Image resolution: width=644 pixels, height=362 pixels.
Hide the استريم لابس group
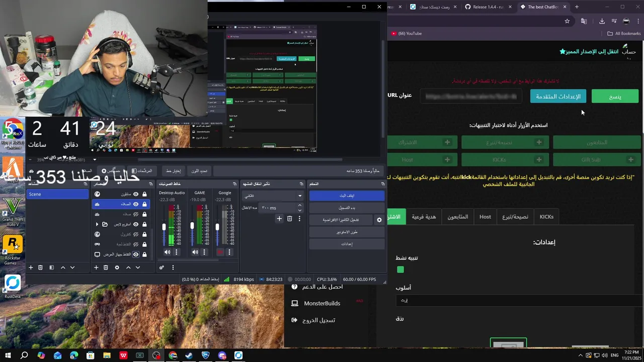pyautogui.click(x=136, y=224)
